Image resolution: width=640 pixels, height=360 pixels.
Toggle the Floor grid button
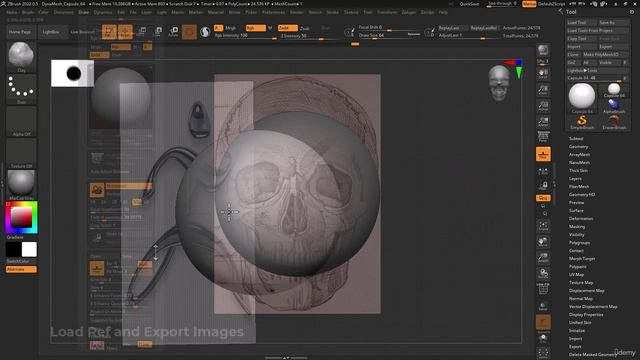[543, 154]
